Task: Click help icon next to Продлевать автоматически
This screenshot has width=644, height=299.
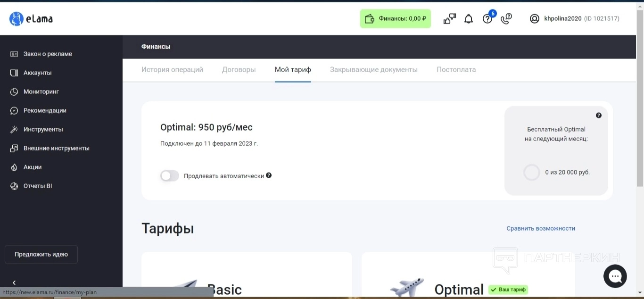Action: 269,175
